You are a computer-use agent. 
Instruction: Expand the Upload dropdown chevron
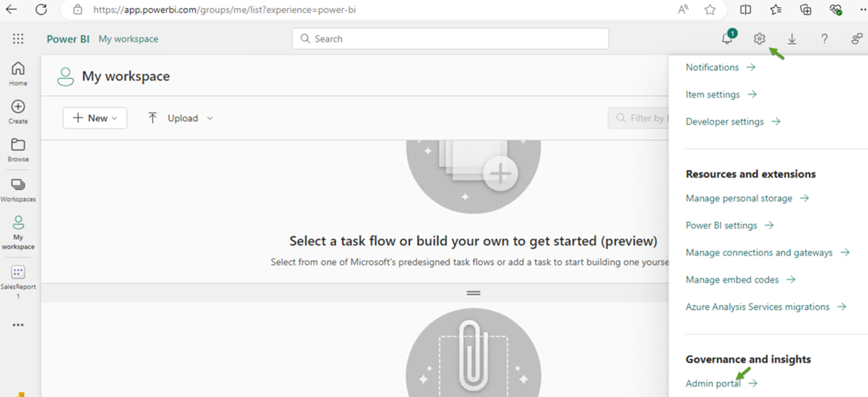click(210, 118)
